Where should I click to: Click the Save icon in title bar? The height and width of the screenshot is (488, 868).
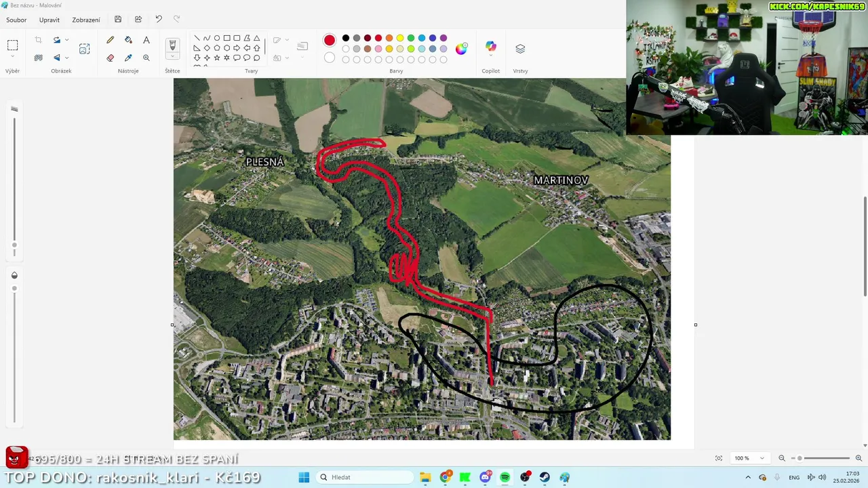tap(118, 20)
